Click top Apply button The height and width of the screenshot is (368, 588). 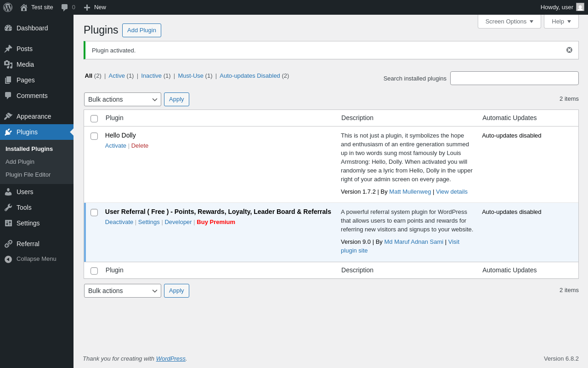tap(176, 99)
